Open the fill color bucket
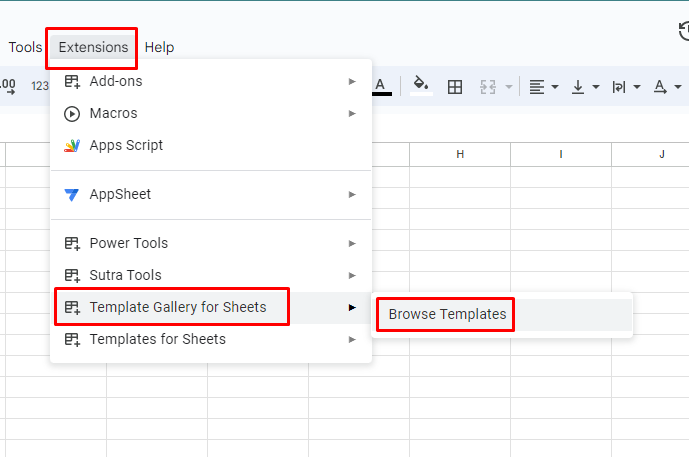 421,86
